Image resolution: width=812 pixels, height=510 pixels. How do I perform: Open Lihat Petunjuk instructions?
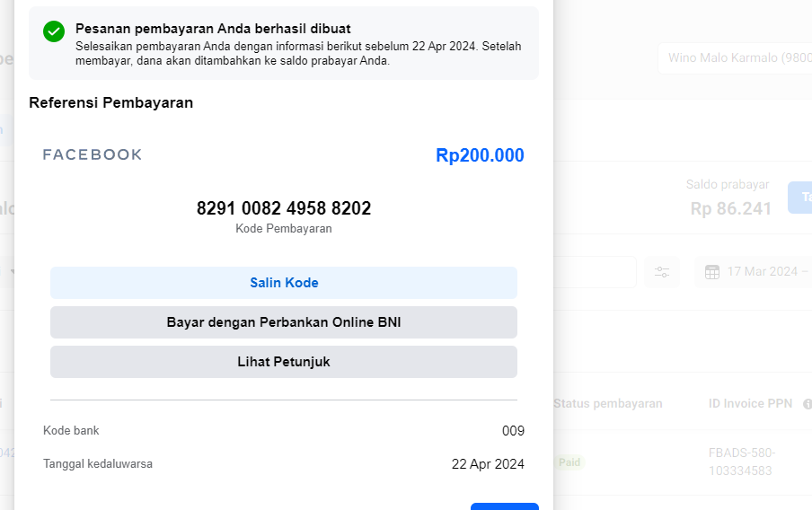[284, 362]
